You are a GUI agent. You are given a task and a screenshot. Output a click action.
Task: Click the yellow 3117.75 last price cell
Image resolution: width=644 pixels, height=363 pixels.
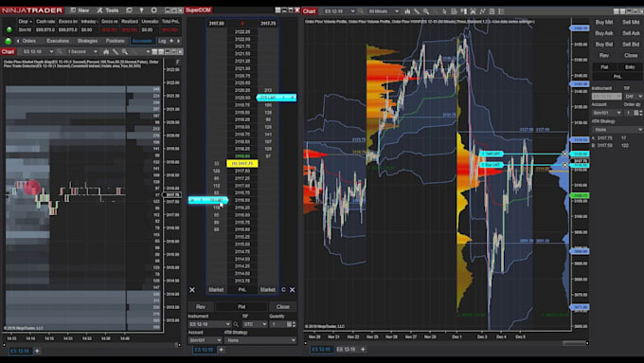tap(242, 164)
